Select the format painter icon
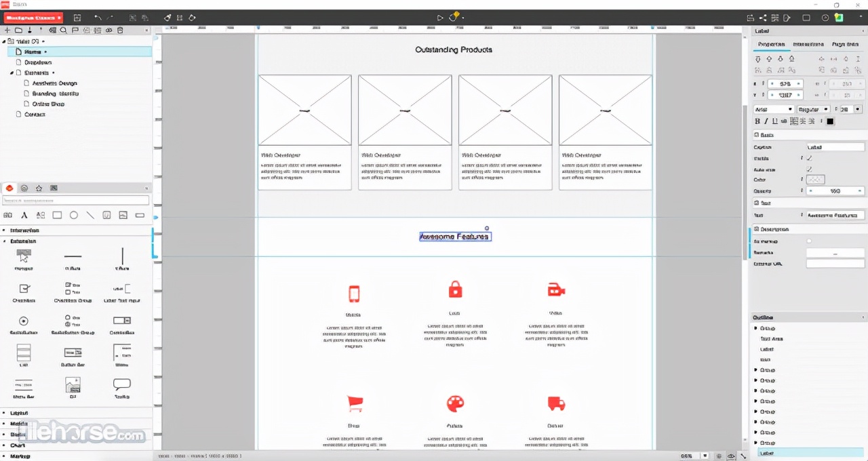The image size is (868, 461). [168, 18]
